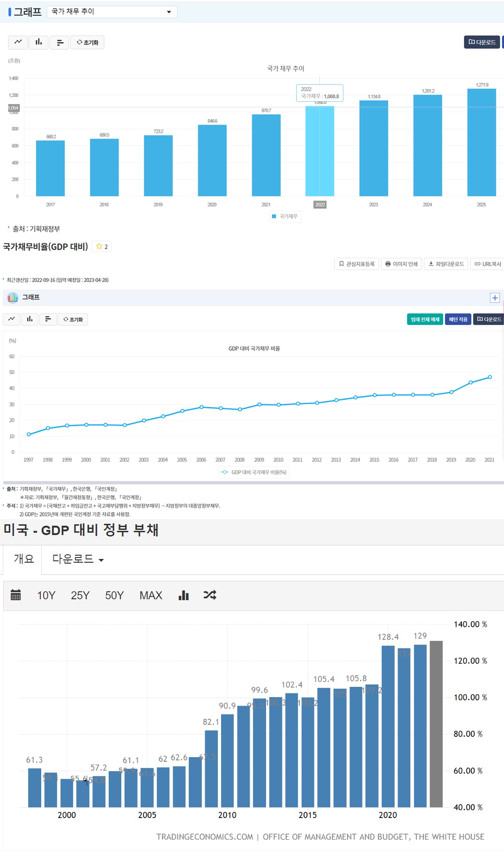Expand the 그래프 panel with plus icon

[x=495, y=298]
